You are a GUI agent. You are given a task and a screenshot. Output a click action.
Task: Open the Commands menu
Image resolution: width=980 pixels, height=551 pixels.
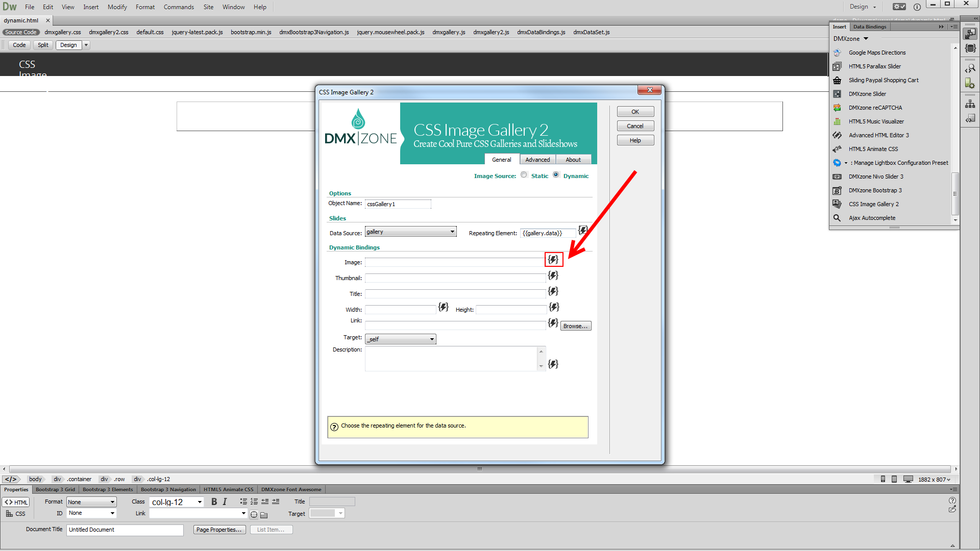(179, 7)
